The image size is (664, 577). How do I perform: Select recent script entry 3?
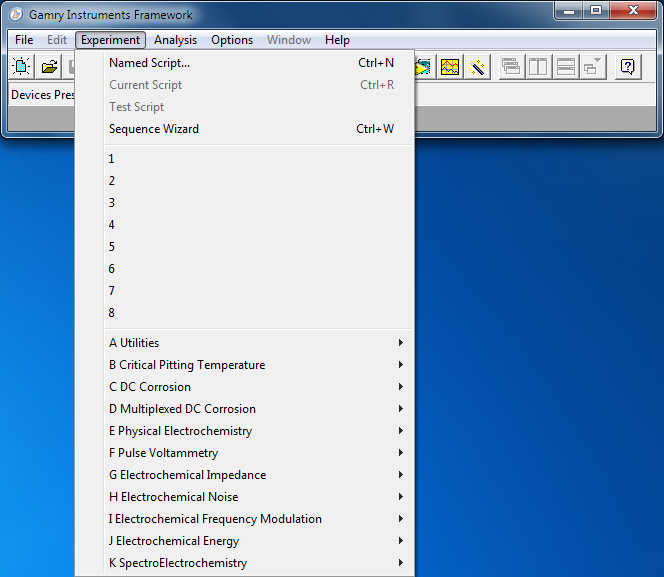244,203
